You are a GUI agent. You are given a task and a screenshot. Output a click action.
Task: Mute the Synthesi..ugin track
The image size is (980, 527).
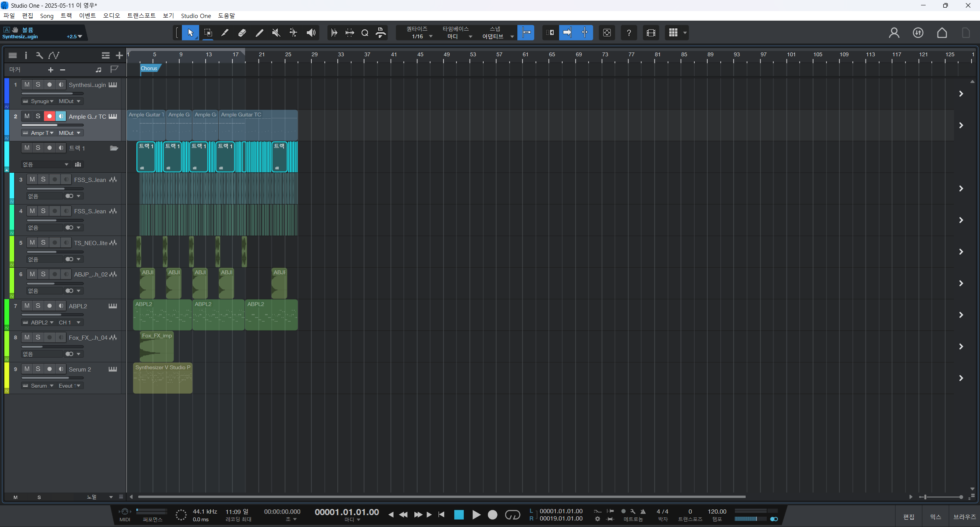[27, 85]
